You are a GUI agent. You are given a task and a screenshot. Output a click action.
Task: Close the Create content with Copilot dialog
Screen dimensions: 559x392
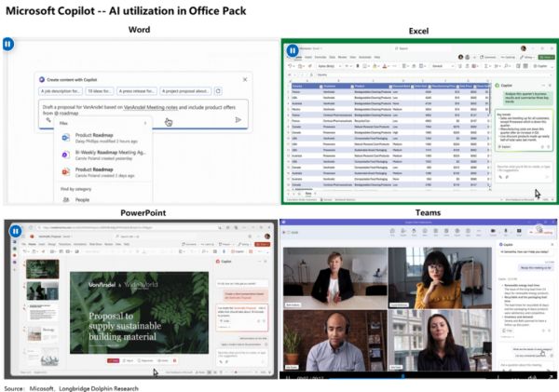click(x=243, y=81)
